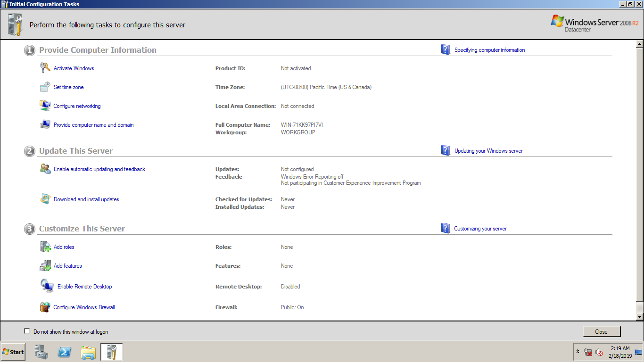Viewport: 644px width, 362px height.
Task: Click help icon beside Specifying computer information
Action: (x=446, y=49)
